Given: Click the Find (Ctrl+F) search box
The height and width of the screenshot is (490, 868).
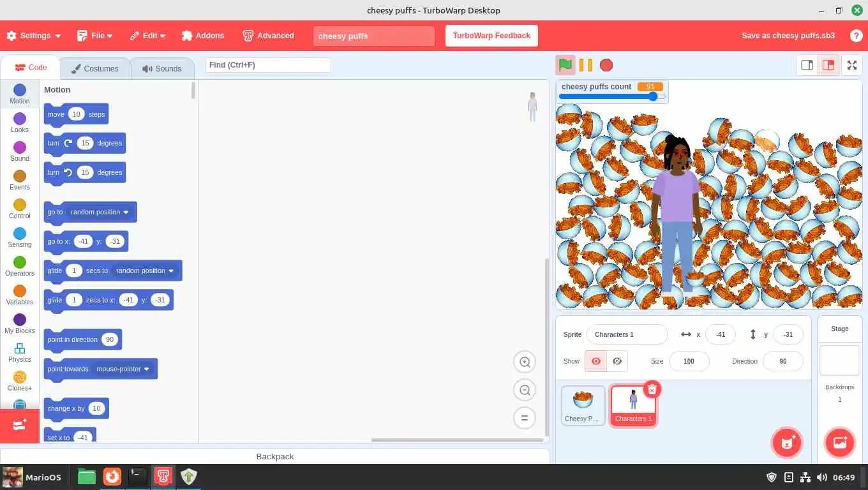Looking at the screenshot, I should [x=268, y=65].
